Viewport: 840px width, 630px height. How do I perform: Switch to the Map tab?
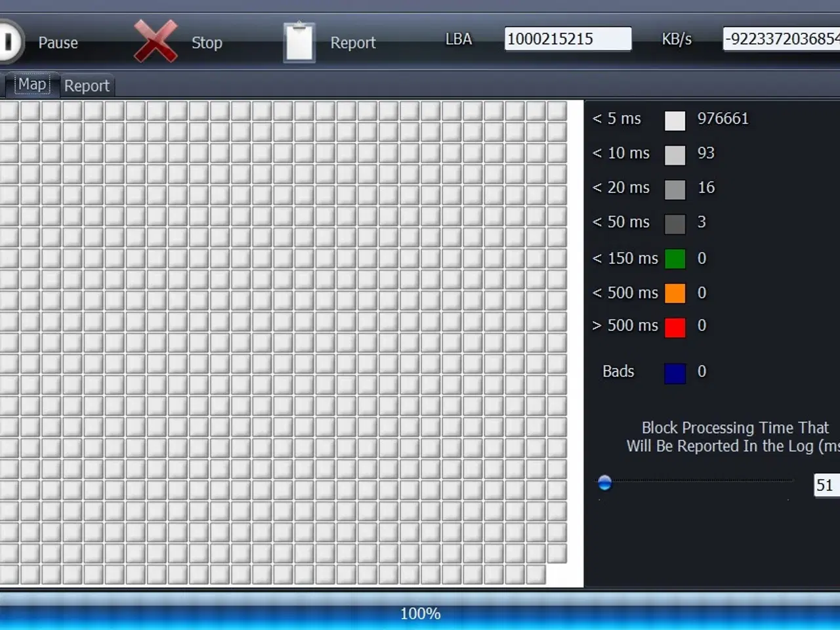click(x=31, y=85)
